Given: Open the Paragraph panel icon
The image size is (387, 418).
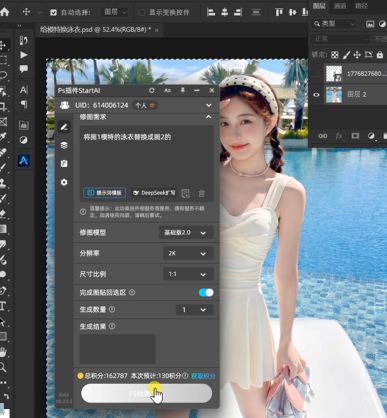Looking at the screenshot, I should (24, 104).
